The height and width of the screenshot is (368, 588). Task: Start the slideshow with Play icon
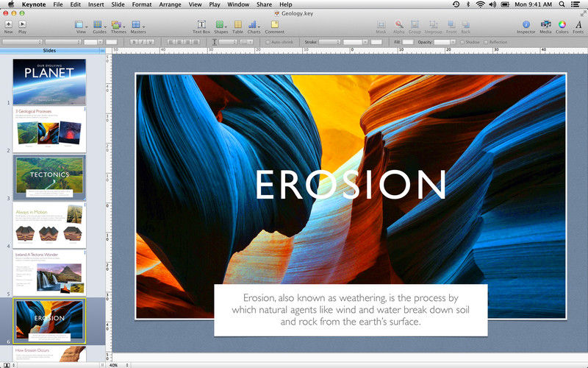[x=23, y=24]
